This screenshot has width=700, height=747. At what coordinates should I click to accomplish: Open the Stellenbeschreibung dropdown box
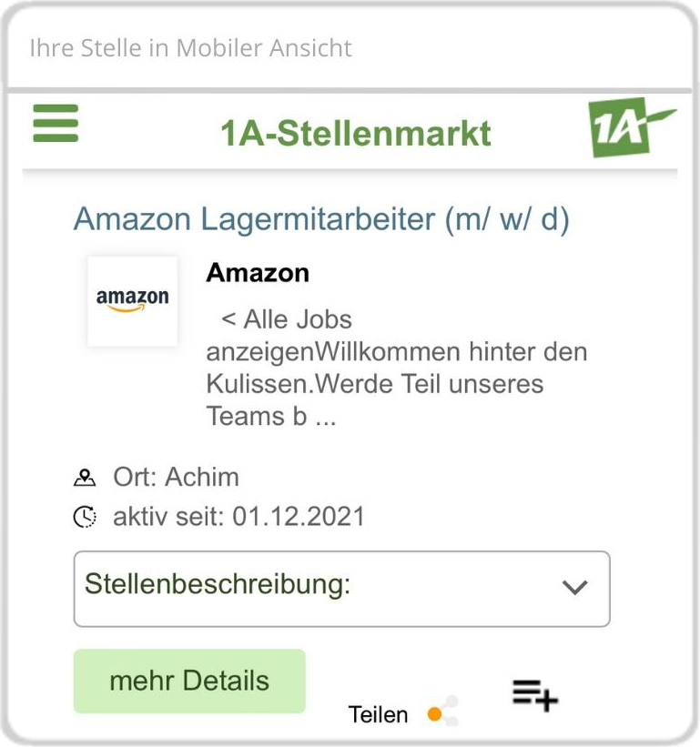(341, 589)
